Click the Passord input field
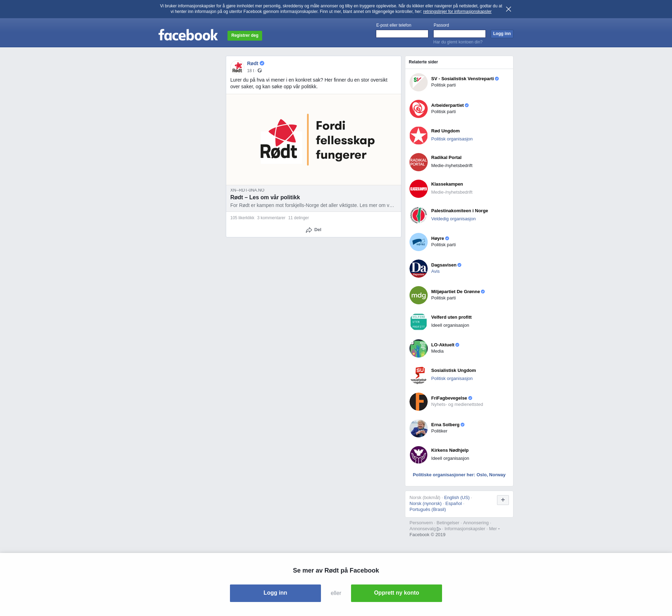The width and height of the screenshot is (672, 616). coord(460,34)
